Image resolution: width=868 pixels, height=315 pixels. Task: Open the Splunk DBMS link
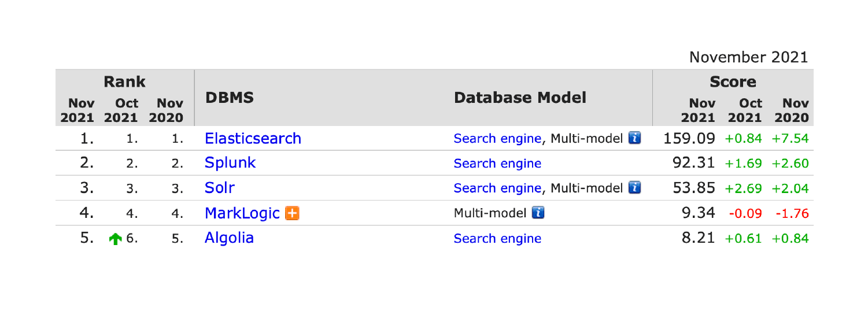pos(230,163)
